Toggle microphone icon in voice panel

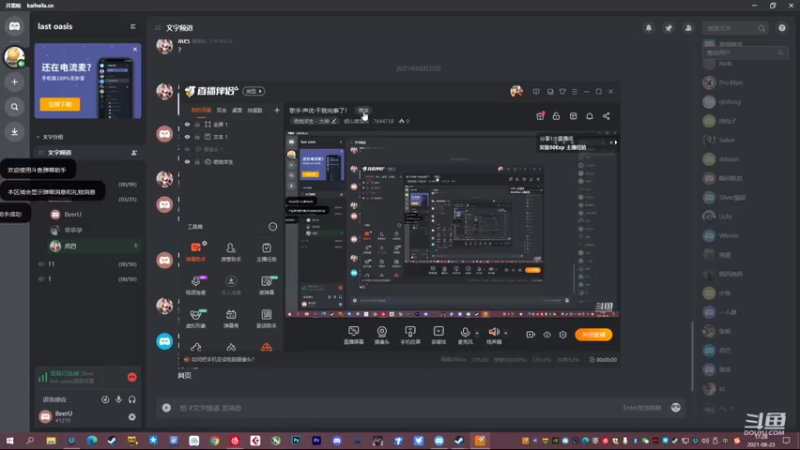click(x=118, y=399)
